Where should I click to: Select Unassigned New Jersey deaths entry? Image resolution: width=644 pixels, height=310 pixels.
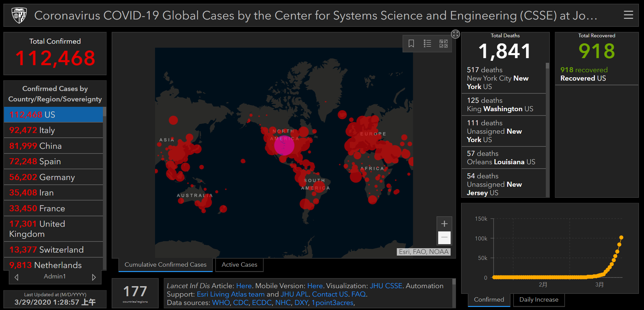pyautogui.click(x=503, y=183)
